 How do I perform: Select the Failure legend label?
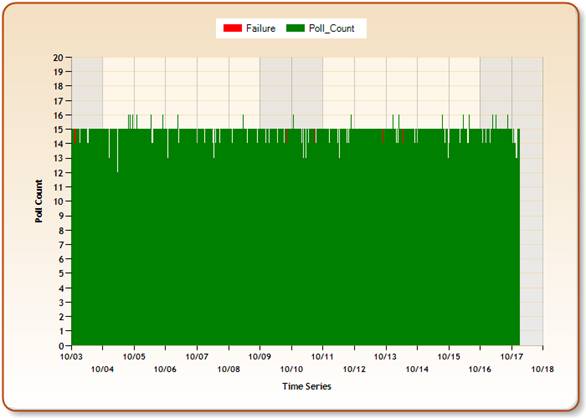[x=260, y=28]
